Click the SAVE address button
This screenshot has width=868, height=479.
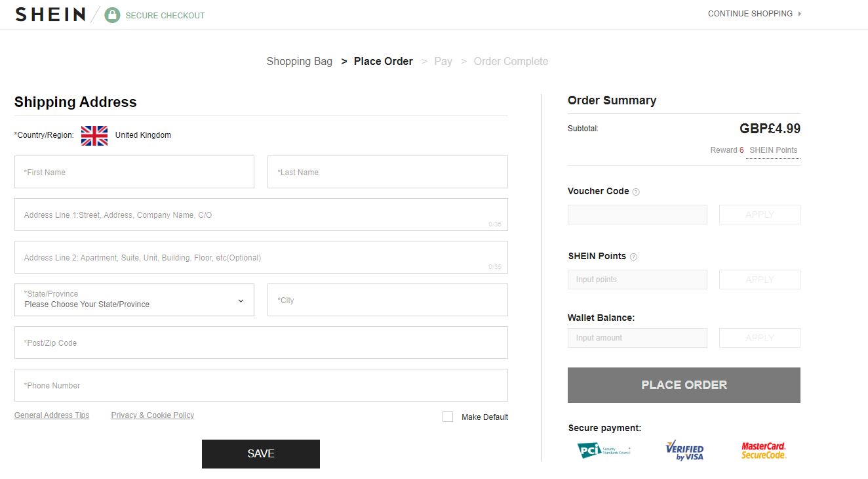pyautogui.click(x=261, y=454)
